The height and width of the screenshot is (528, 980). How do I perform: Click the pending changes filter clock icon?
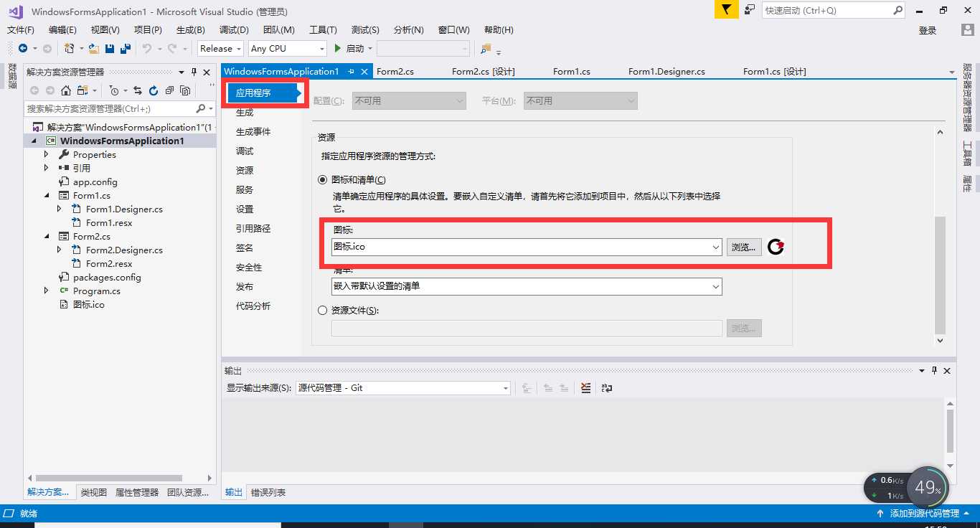(x=113, y=90)
